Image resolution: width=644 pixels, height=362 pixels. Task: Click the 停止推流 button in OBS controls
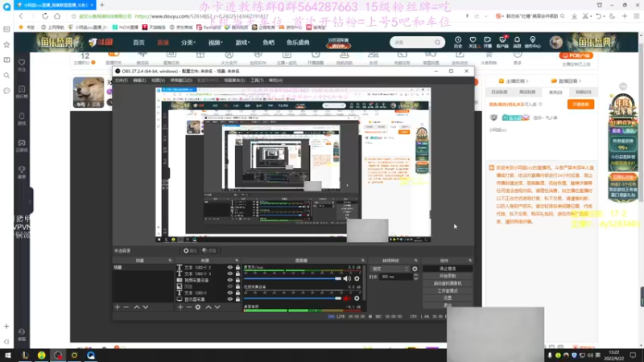pos(448,269)
